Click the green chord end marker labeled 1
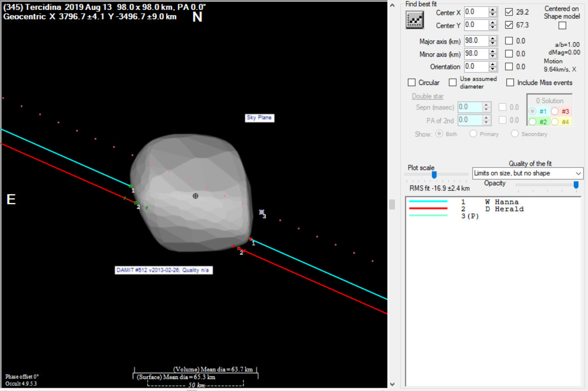The image size is (588, 391). pos(130,186)
